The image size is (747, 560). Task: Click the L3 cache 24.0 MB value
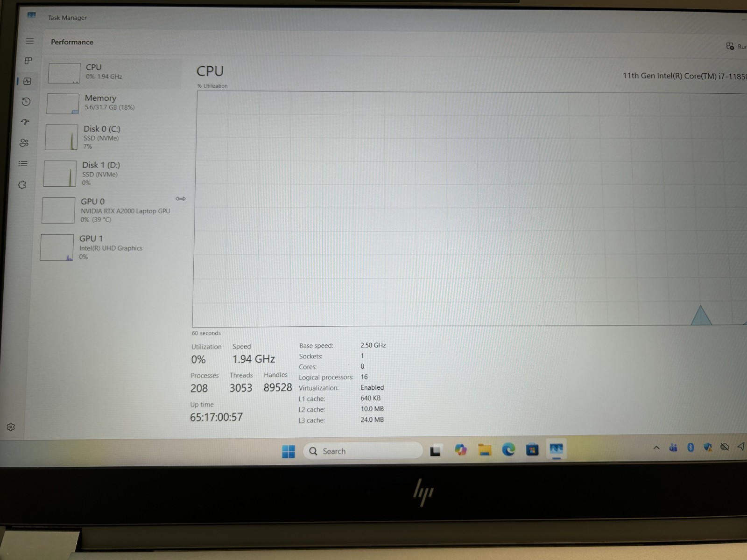[372, 420]
